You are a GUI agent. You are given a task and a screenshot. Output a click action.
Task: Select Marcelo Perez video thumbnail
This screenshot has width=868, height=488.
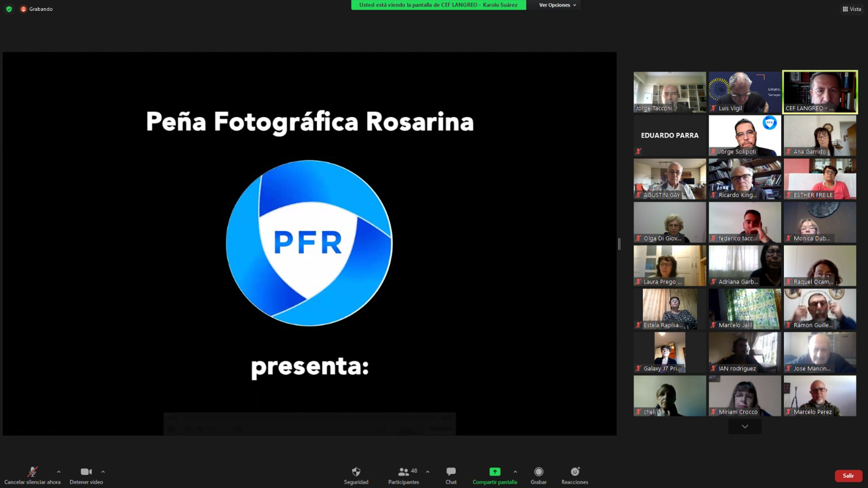tap(820, 396)
